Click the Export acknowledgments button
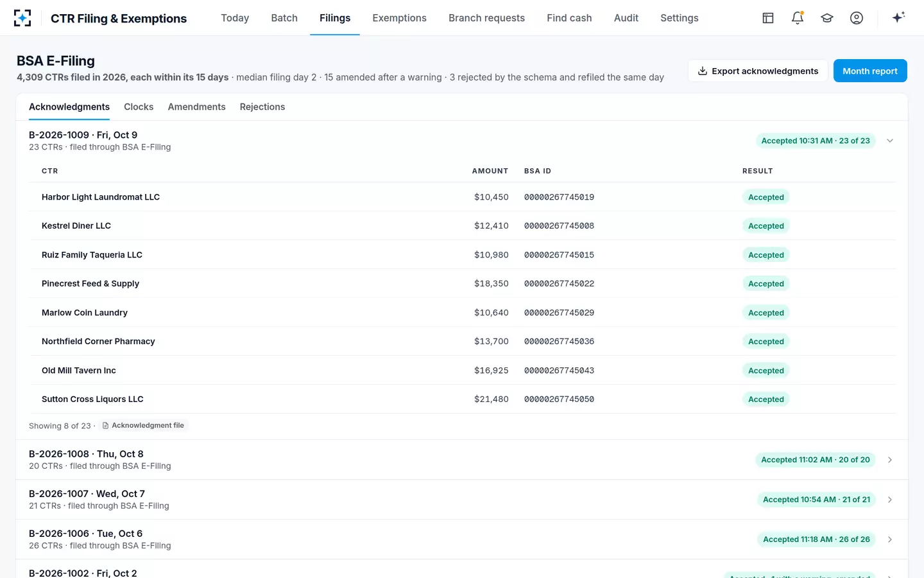The height and width of the screenshot is (578, 924). point(758,71)
